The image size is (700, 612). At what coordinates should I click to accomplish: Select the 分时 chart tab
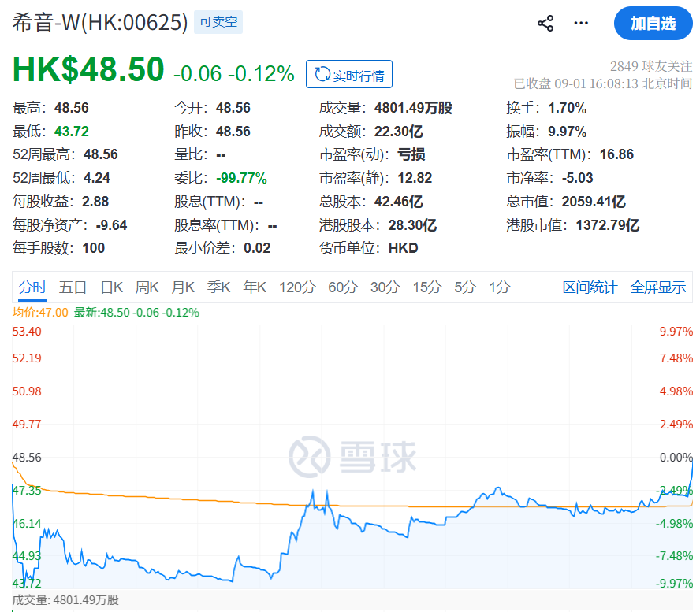[32, 287]
